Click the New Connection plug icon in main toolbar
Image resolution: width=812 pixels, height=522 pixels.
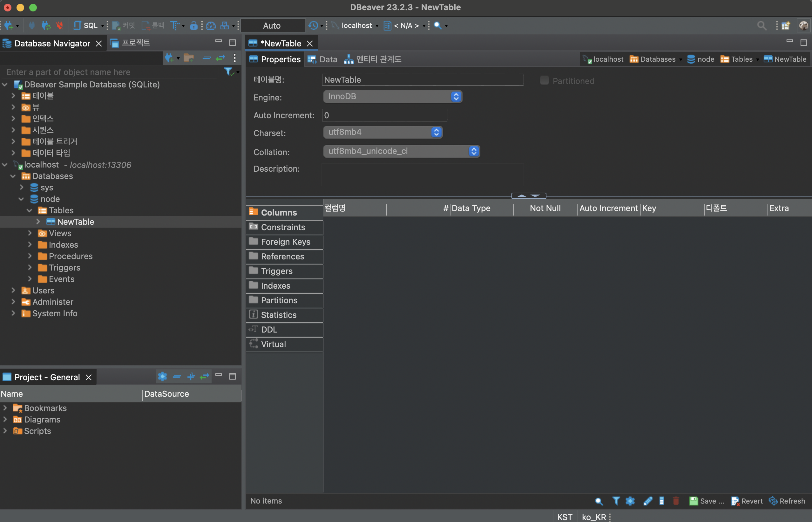tap(9, 25)
